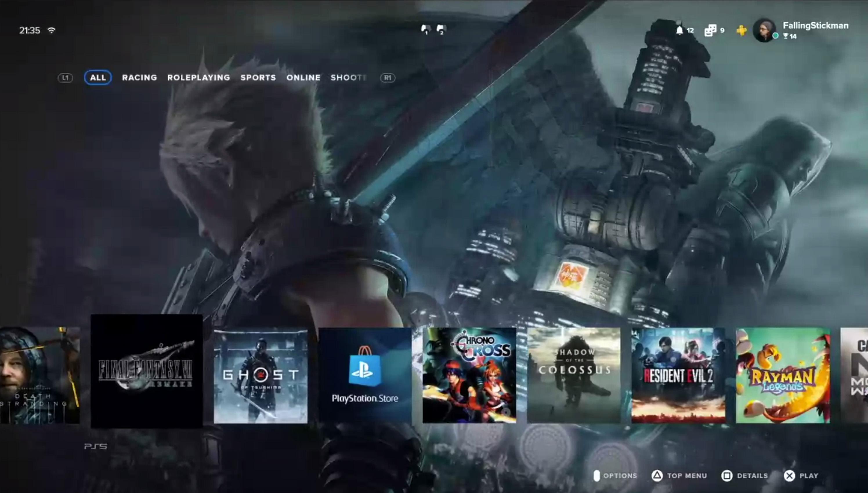
Task: Click the Options button icon
Action: coord(596,476)
